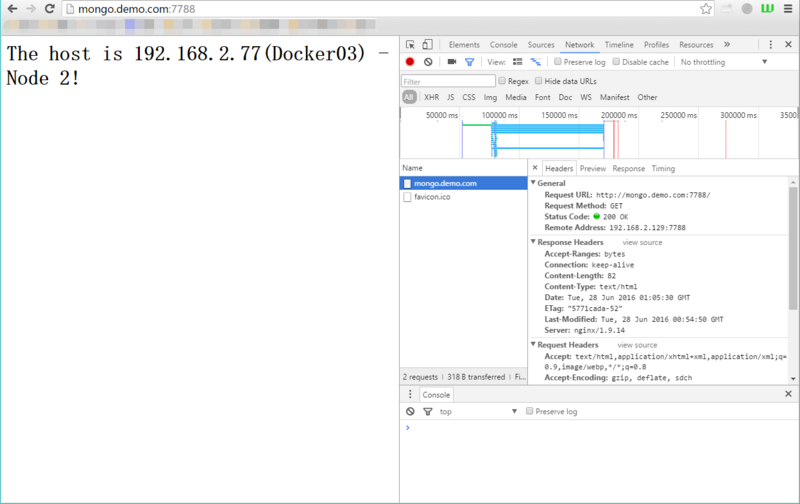Clear the network log
Image resolution: width=800 pixels, height=504 pixels.
click(428, 62)
